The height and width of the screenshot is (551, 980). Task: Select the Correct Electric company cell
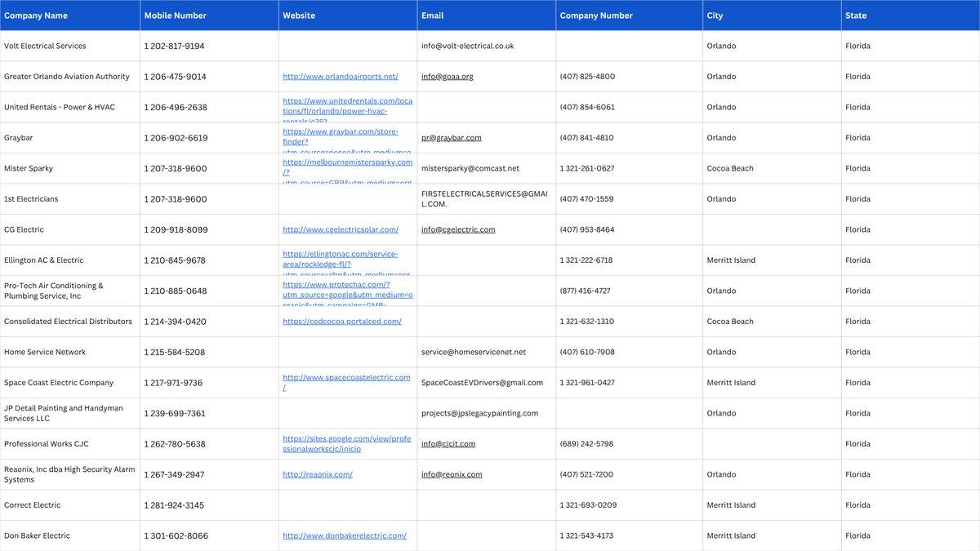[x=70, y=505]
